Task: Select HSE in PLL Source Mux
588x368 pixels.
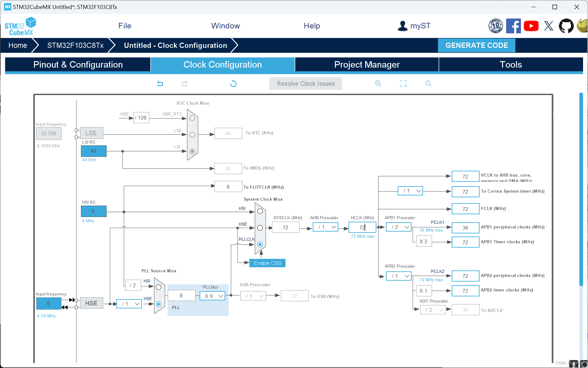Action: pos(159,304)
